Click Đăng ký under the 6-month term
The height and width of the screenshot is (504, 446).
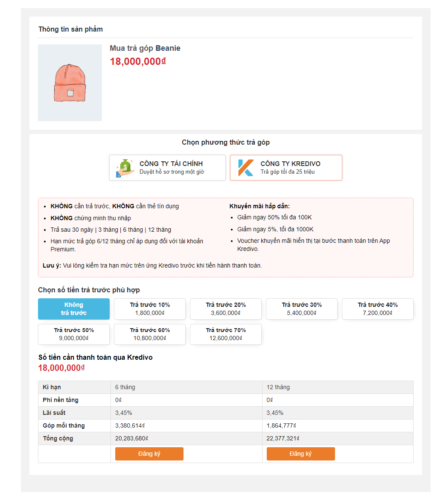click(x=149, y=454)
